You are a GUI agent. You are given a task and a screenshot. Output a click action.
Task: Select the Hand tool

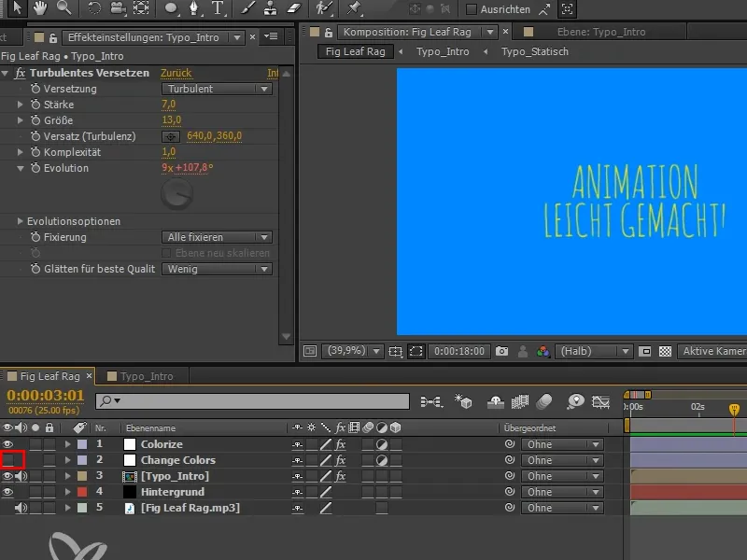[40, 8]
